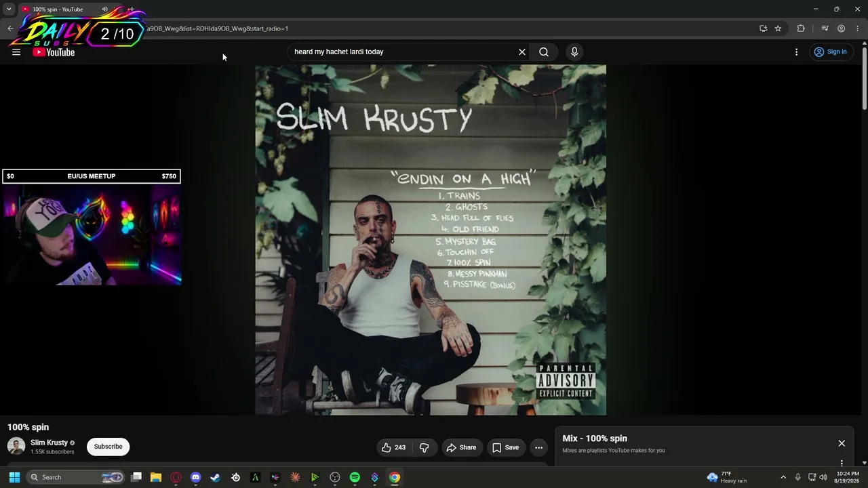Save the video to a playlist
The image size is (868, 488).
(505, 447)
